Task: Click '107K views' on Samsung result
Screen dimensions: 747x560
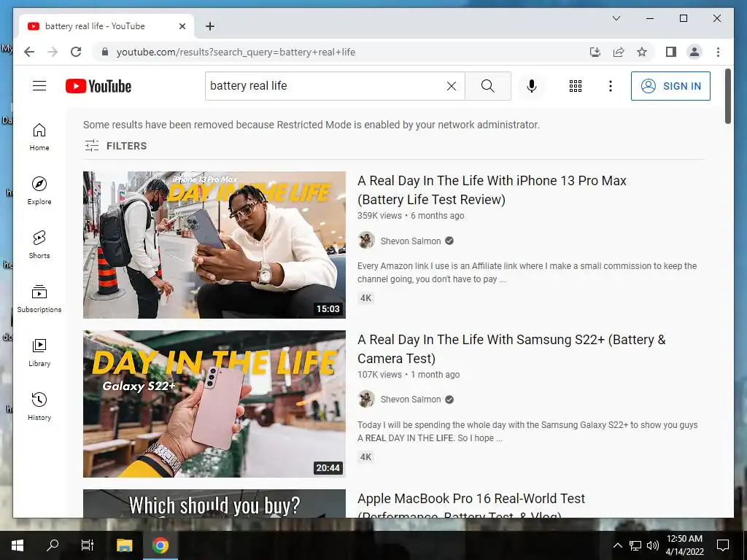Action: pyautogui.click(x=379, y=375)
